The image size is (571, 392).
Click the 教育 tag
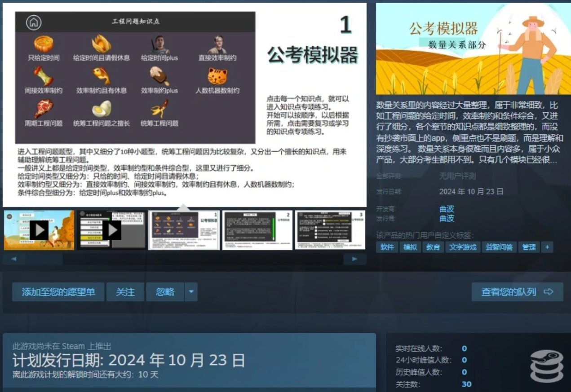point(433,247)
